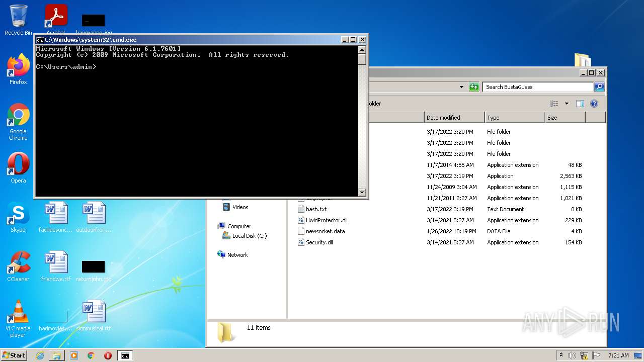The image size is (644, 362).
Task: Switch to Windows Explorer on the taskbar
Action: point(57,355)
